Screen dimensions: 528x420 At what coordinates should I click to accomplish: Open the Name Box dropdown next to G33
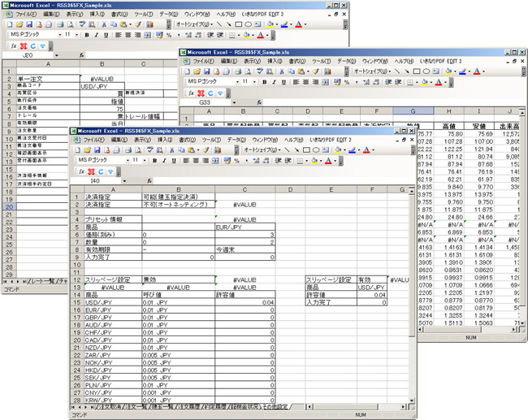point(234,102)
